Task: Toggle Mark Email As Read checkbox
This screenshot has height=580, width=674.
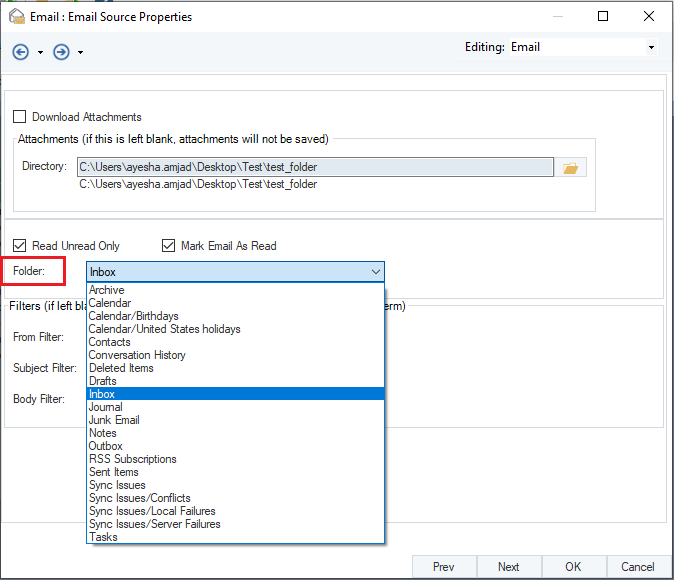Action: coord(168,246)
